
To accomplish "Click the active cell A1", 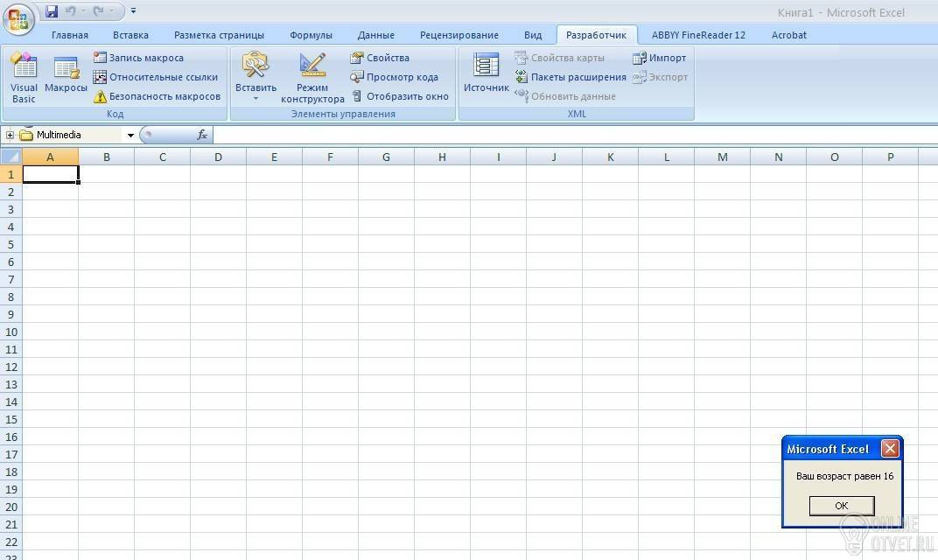I will point(50,174).
